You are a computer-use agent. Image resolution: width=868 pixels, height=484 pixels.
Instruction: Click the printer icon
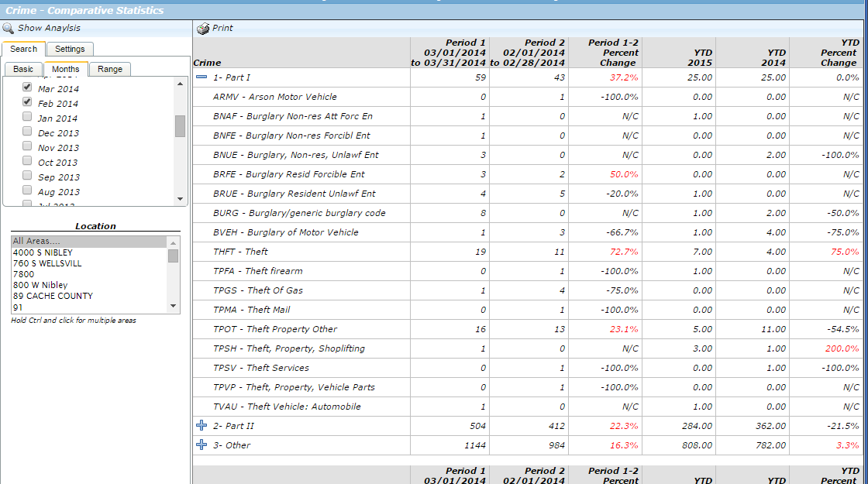point(203,28)
